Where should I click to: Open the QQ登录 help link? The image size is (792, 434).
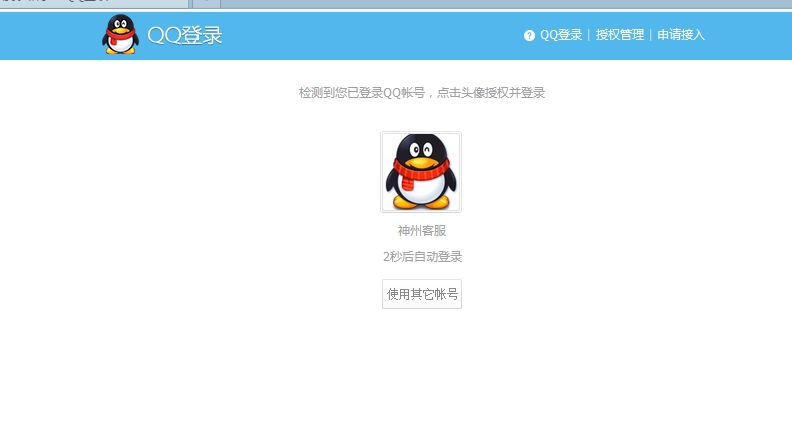pyautogui.click(x=561, y=35)
